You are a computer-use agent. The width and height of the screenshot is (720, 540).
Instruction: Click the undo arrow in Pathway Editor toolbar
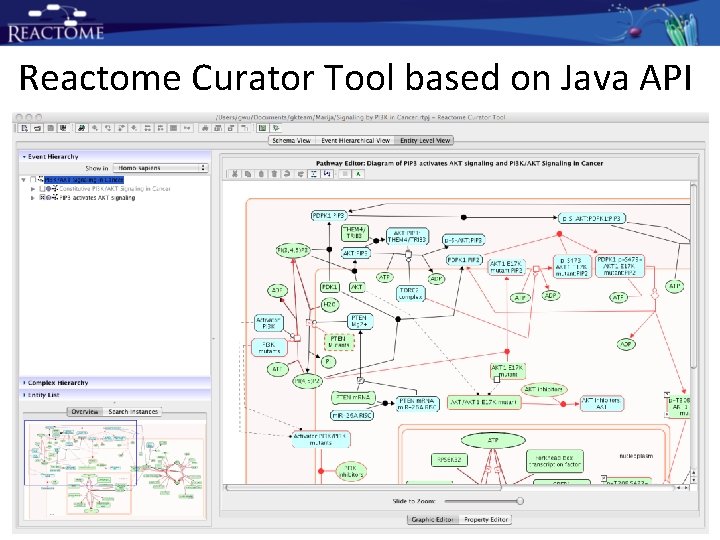pyautogui.click(x=287, y=174)
